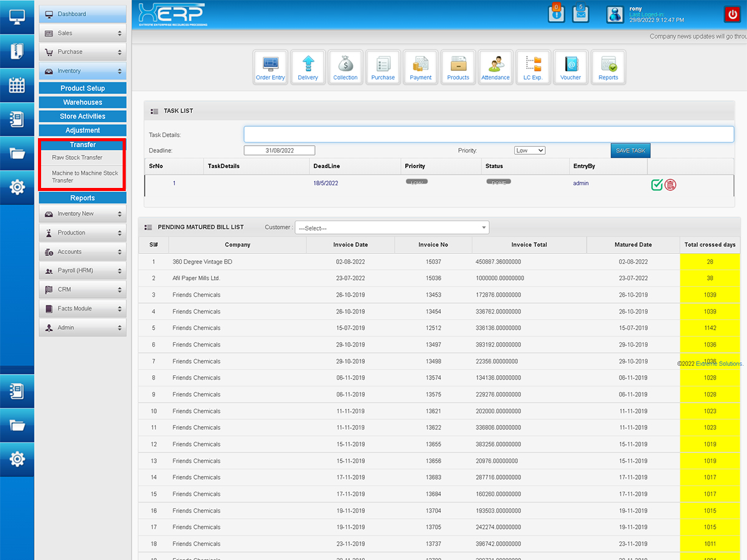
Task: Click the Deadline date field
Action: (280, 151)
